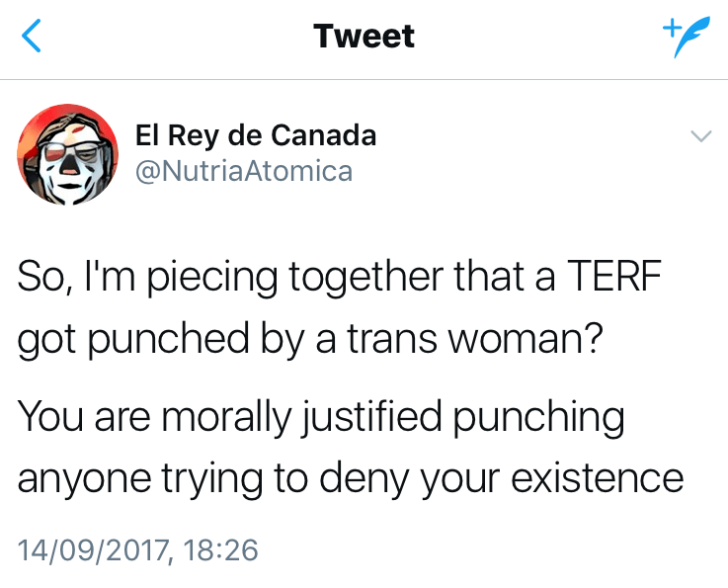This screenshot has width=728, height=588.
Task: Compose a new tweet with feather icon
Action: (x=688, y=39)
